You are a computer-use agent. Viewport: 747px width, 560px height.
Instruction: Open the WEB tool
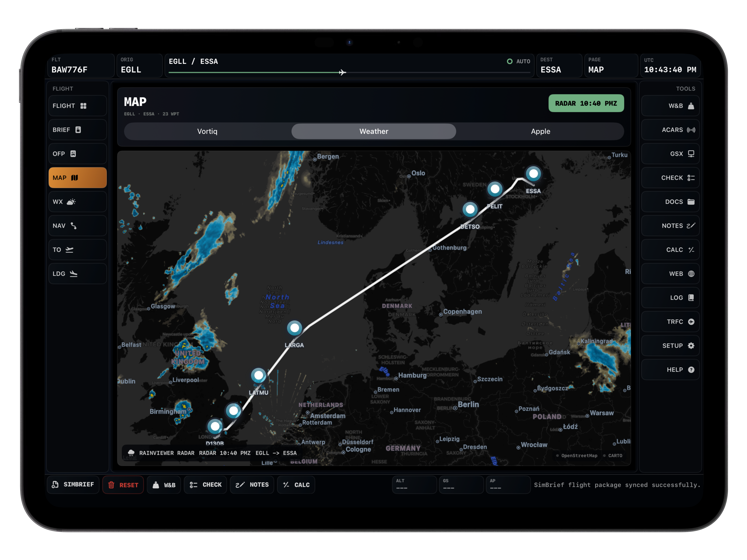pos(670,274)
